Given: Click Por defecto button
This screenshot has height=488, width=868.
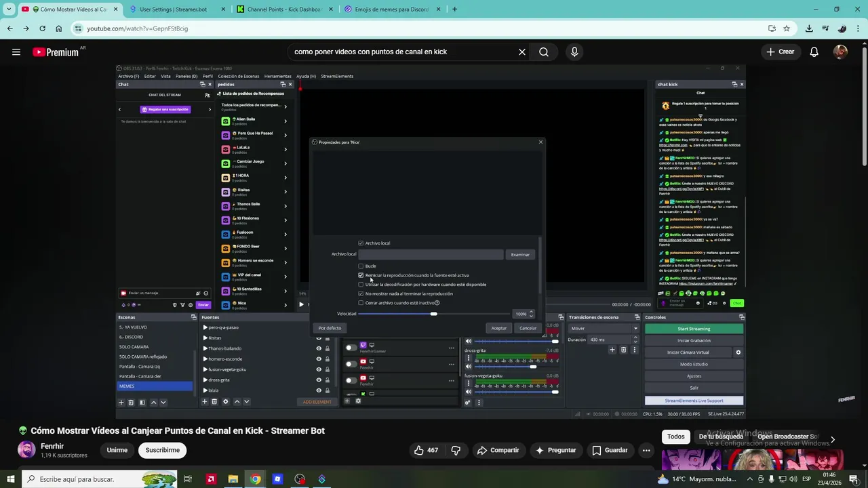Looking at the screenshot, I should [330, 328].
